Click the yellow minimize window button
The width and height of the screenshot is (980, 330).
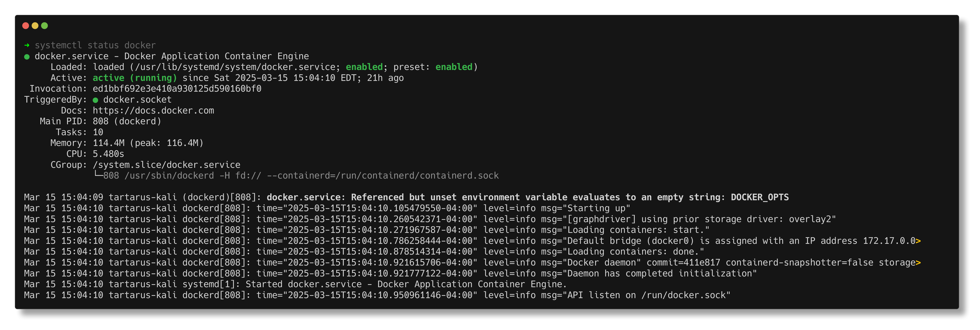point(35,25)
